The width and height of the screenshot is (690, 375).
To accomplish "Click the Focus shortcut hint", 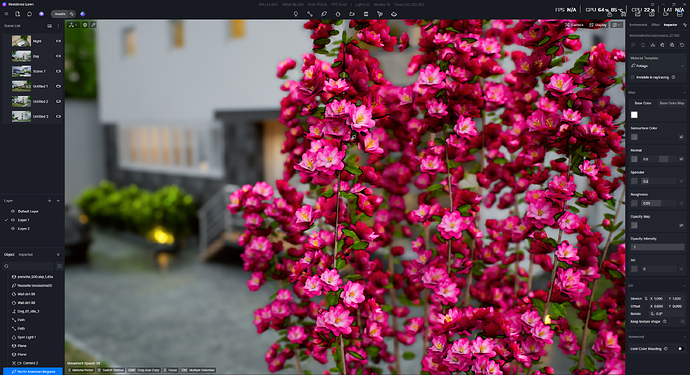I will click(x=170, y=370).
